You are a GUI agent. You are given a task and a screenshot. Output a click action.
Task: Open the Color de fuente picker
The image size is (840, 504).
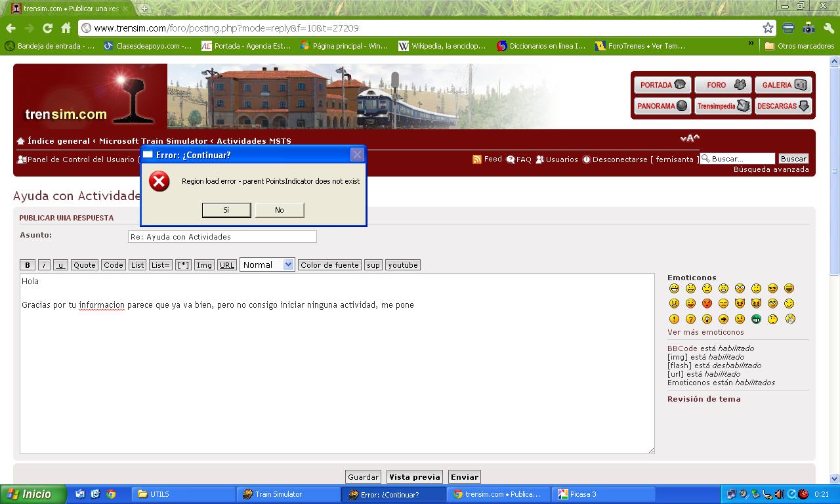coord(329,265)
